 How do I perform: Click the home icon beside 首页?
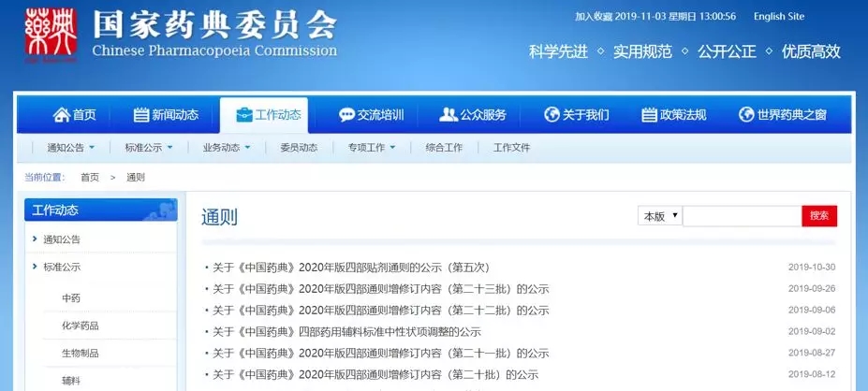(62, 115)
